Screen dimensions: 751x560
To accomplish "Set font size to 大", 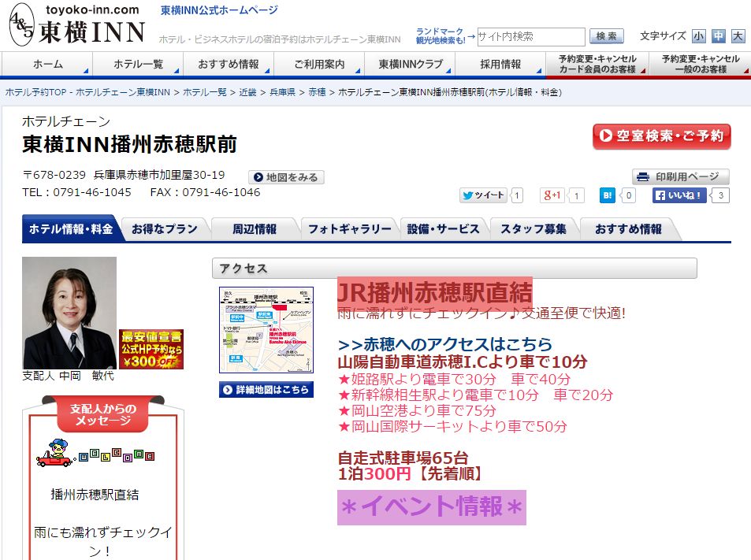I will [x=738, y=36].
